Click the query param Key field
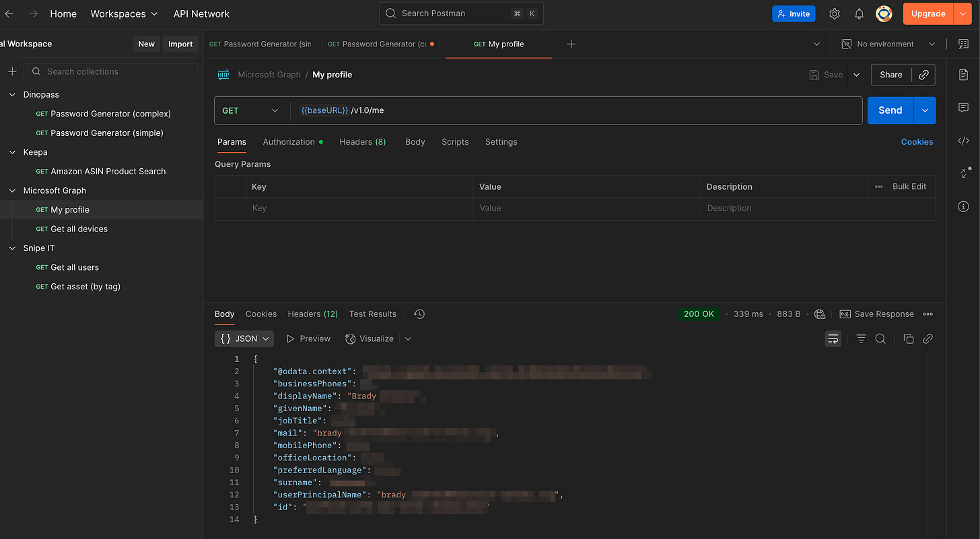 click(x=360, y=209)
